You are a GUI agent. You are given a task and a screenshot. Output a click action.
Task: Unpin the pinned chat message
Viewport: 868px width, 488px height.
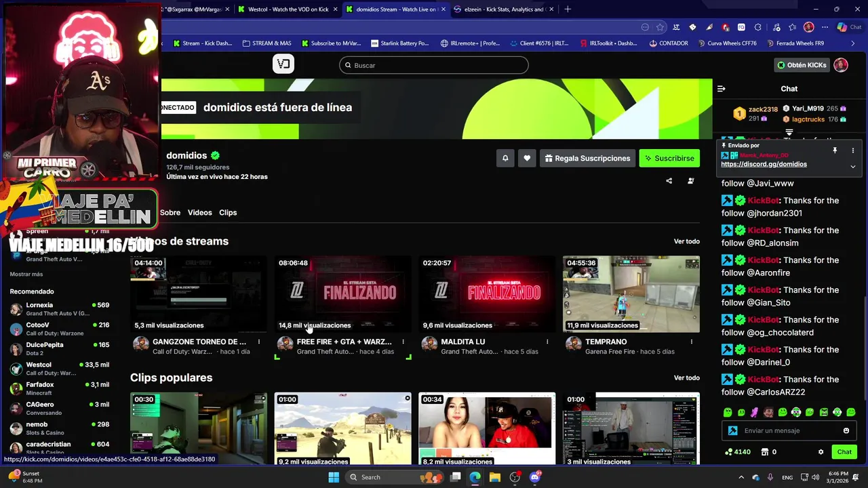[835, 150]
